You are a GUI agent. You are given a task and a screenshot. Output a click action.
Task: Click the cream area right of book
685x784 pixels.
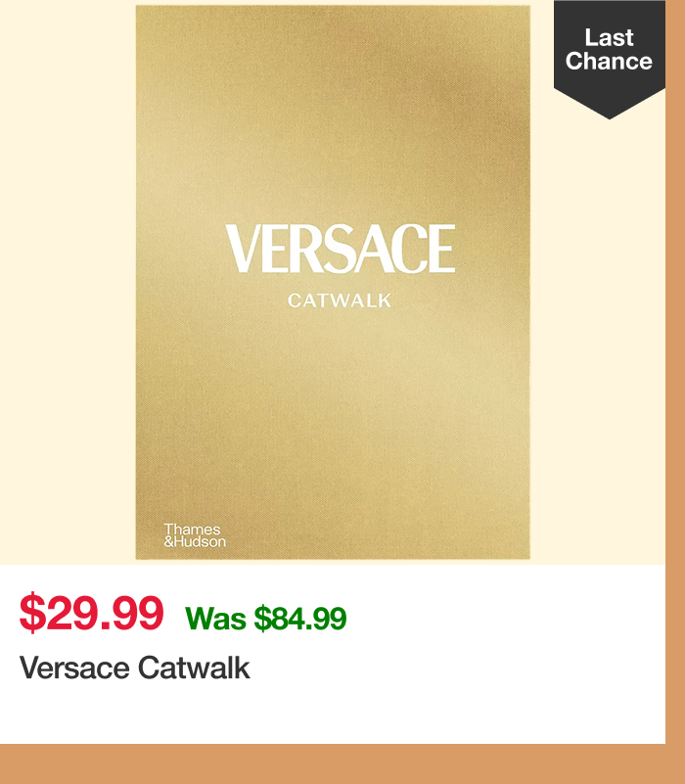[598, 340]
